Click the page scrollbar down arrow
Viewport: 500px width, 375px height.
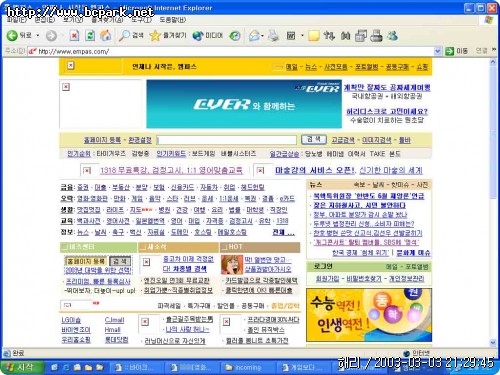493,342
